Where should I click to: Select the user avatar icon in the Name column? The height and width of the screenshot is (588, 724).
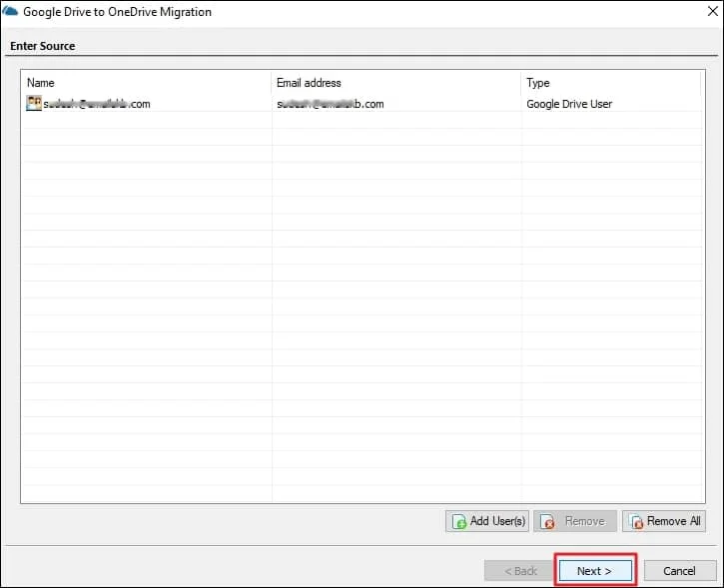(34, 104)
